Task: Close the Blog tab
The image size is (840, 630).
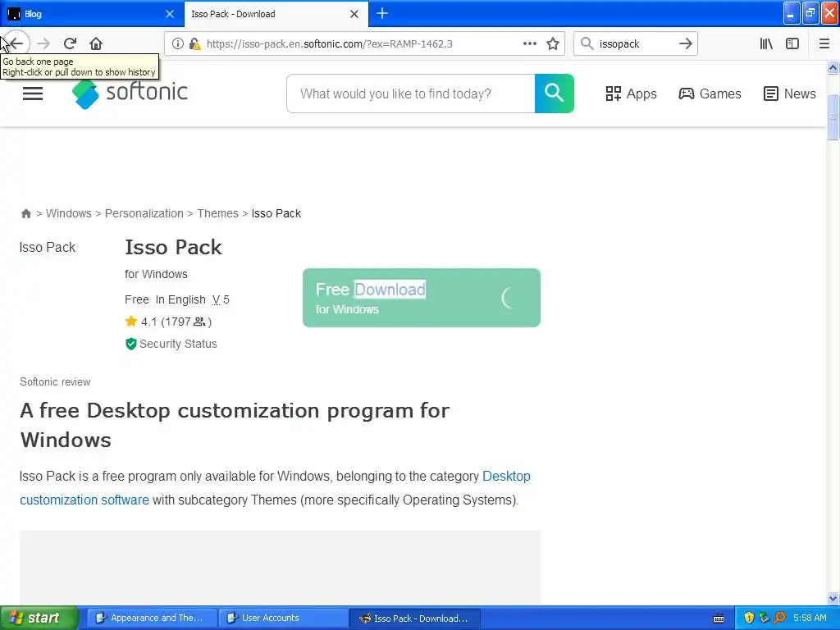Action: point(170,14)
